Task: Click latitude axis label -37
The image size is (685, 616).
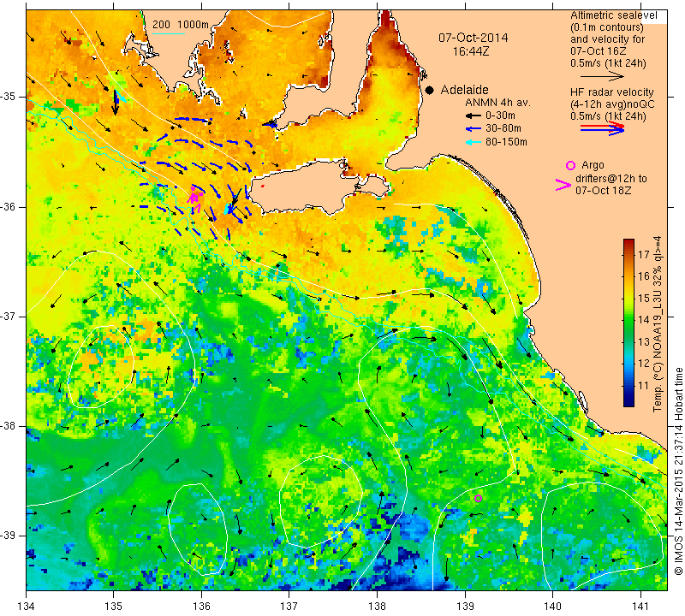Action: pyautogui.click(x=9, y=316)
